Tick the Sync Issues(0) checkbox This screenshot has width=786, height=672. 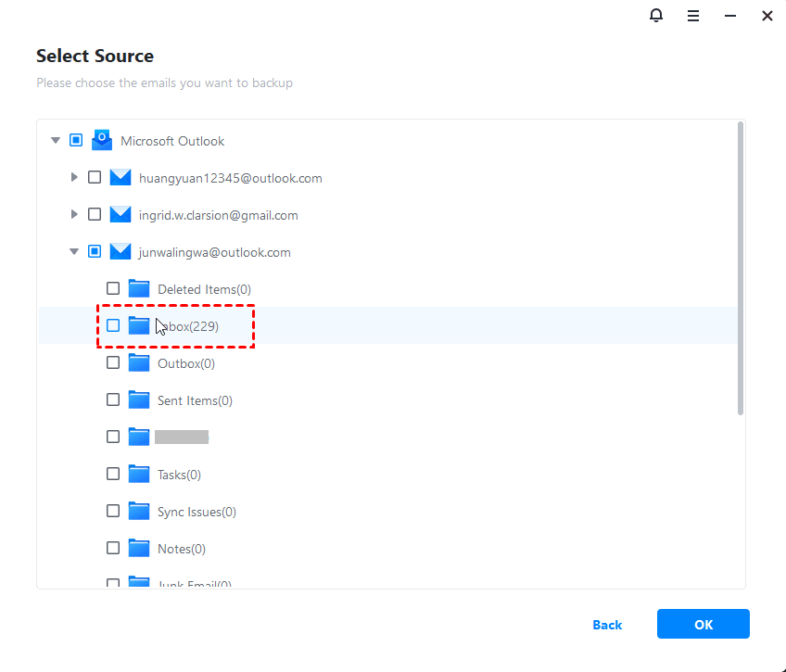(113, 511)
